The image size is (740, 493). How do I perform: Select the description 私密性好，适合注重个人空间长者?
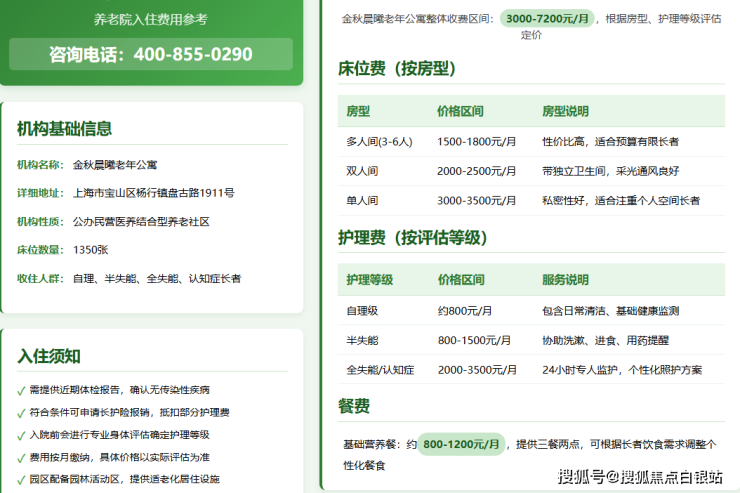pos(621,201)
